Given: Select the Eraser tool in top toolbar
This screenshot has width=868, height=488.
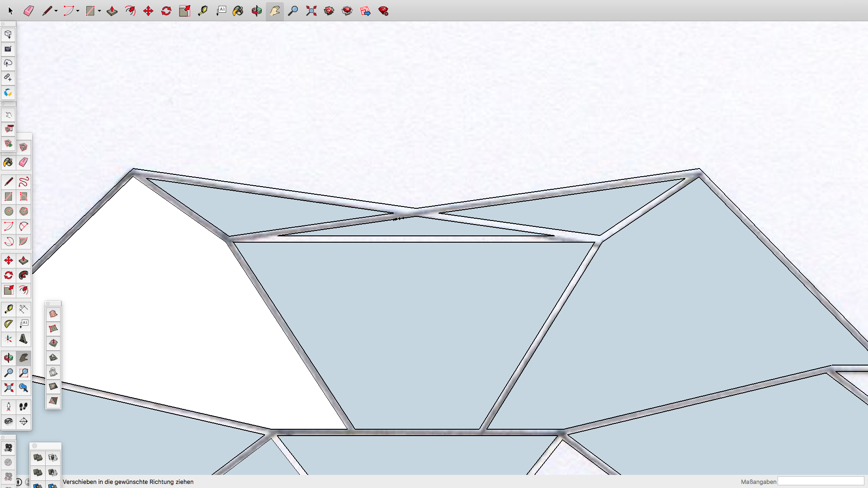Looking at the screenshot, I should (x=28, y=11).
